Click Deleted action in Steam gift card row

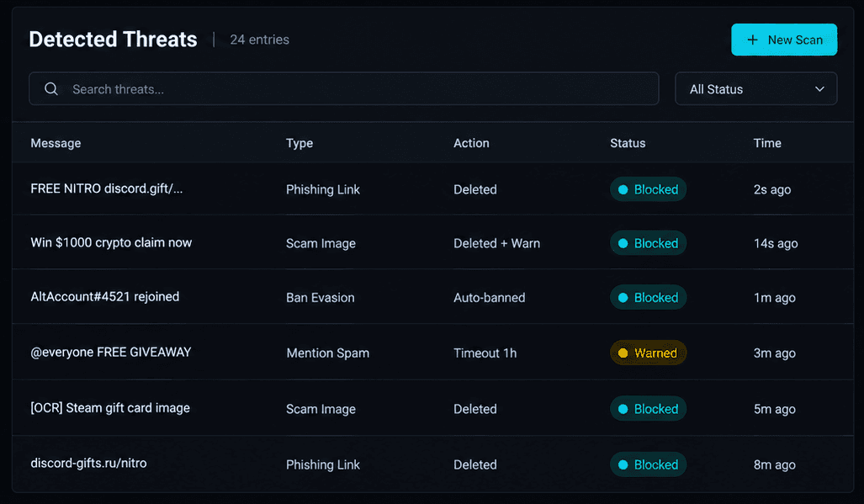[x=475, y=409]
